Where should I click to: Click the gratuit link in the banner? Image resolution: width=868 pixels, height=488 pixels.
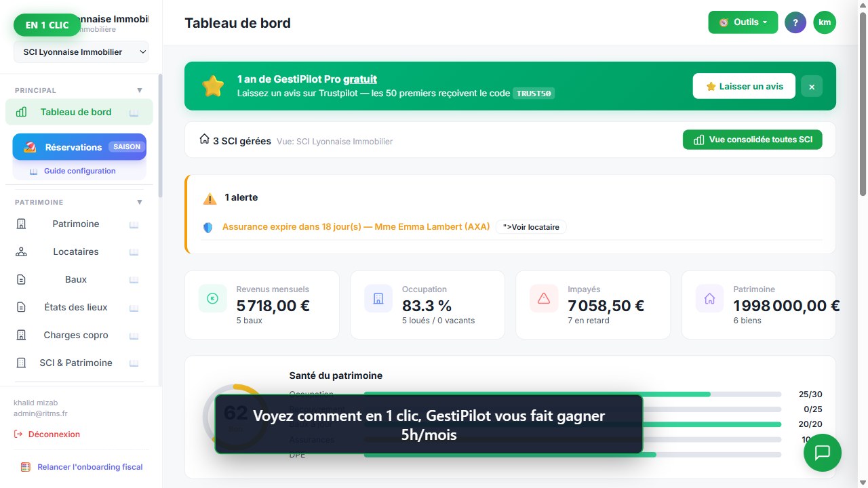[360, 79]
